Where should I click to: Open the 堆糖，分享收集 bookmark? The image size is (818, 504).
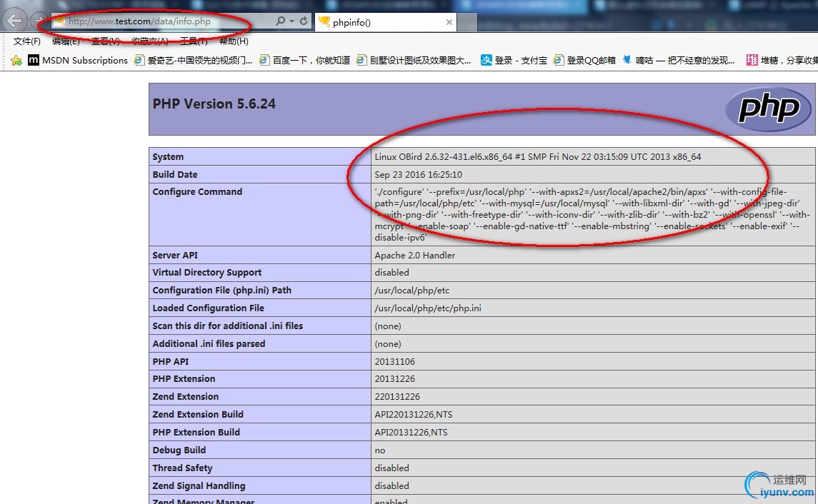(x=789, y=61)
